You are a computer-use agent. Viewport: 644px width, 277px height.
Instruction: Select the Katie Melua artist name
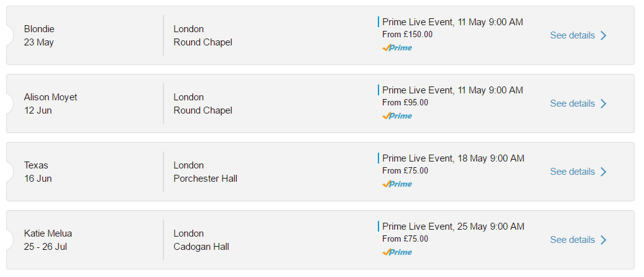48,233
